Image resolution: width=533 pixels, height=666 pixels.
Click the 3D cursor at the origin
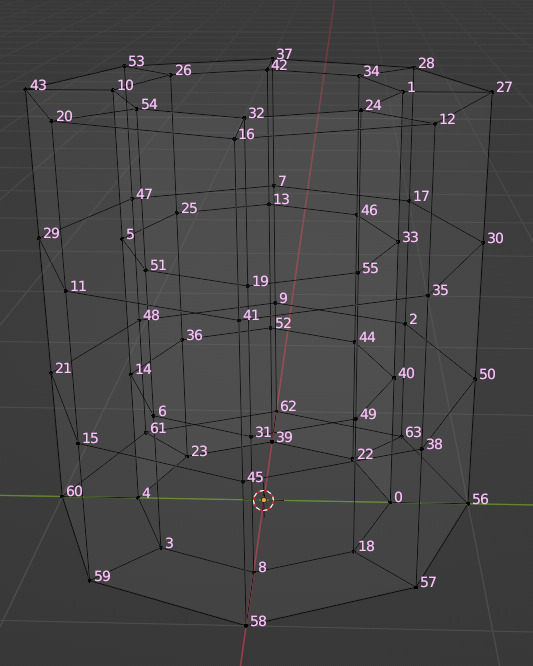coord(263,500)
